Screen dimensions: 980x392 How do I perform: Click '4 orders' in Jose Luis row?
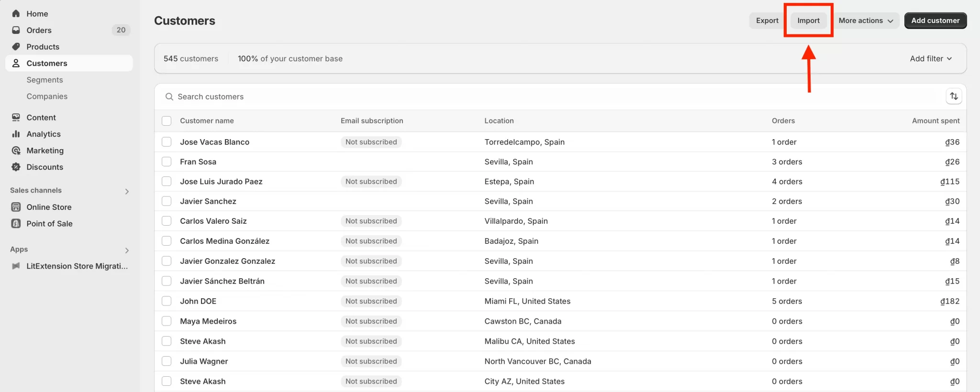[787, 181]
